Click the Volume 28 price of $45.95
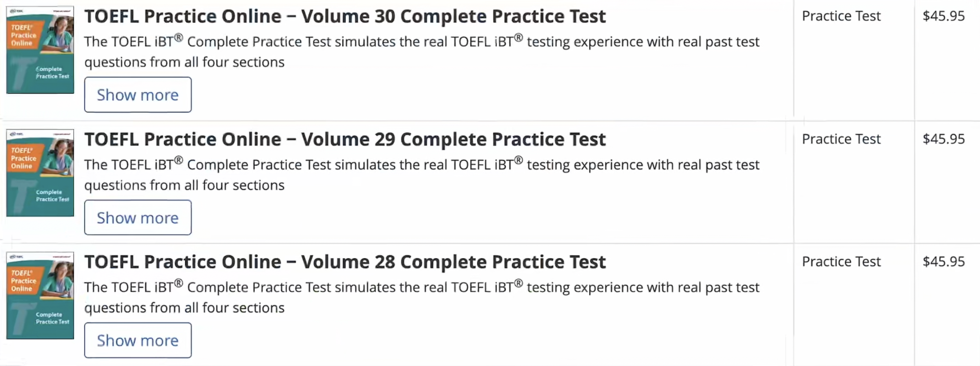Image resolution: width=980 pixels, height=366 pixels. [x=944, y=261]
